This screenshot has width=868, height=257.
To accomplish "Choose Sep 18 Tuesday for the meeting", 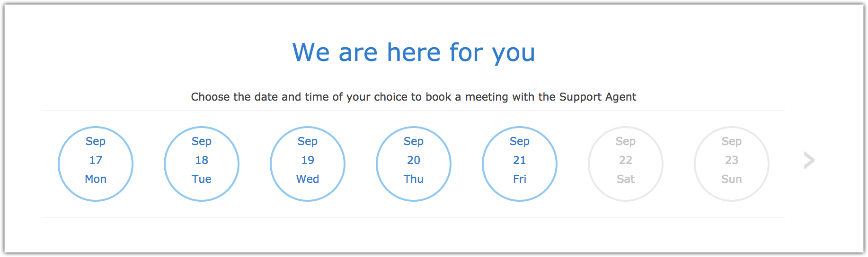I will point(202,164).
